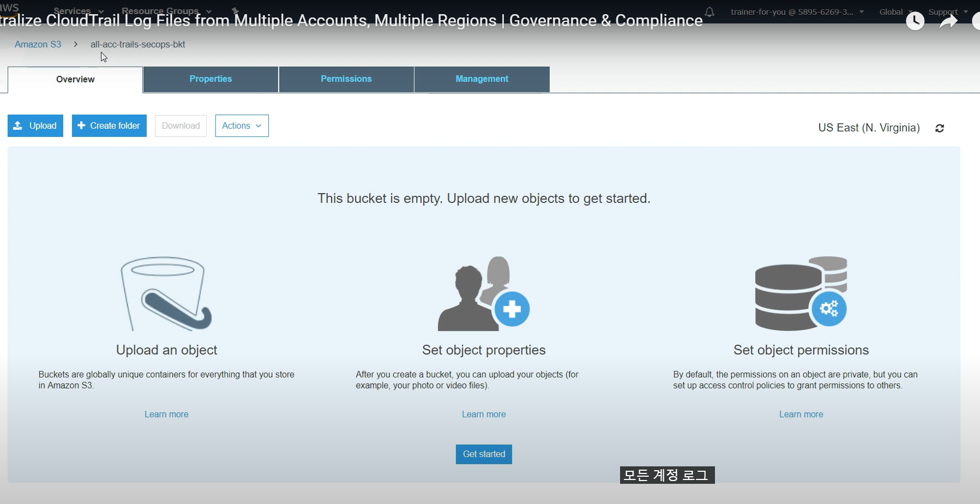The image size is (980, 504).
Task: Expand the trainer-for-you account menu
Action: 797,11
